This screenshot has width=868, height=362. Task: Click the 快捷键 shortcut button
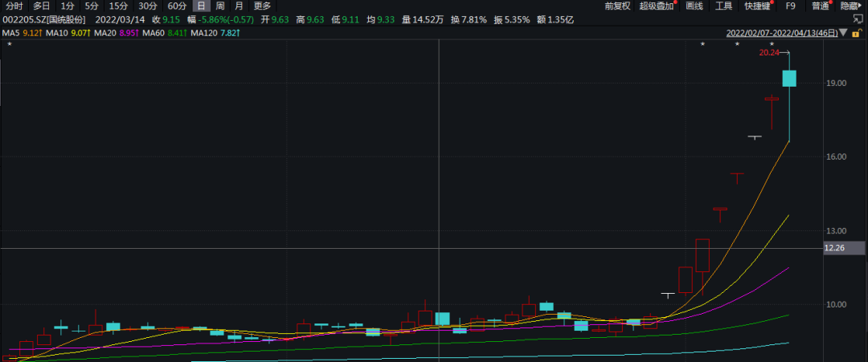756,6
